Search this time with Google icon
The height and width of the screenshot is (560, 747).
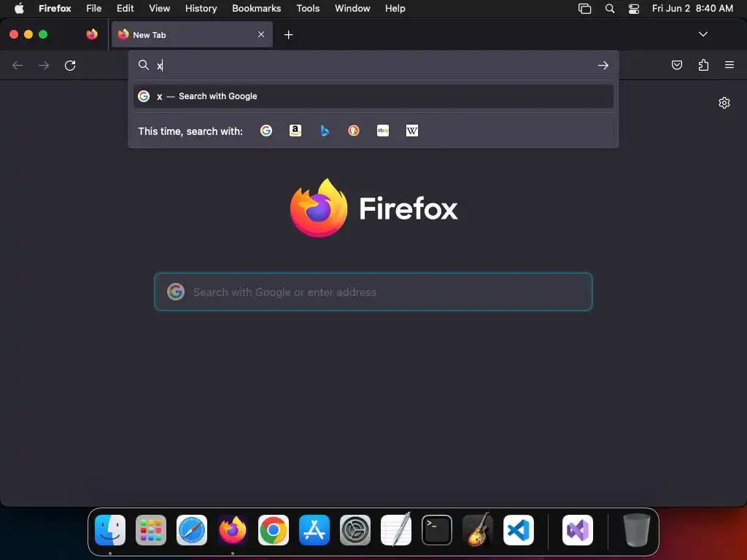[x=266, y=131]
